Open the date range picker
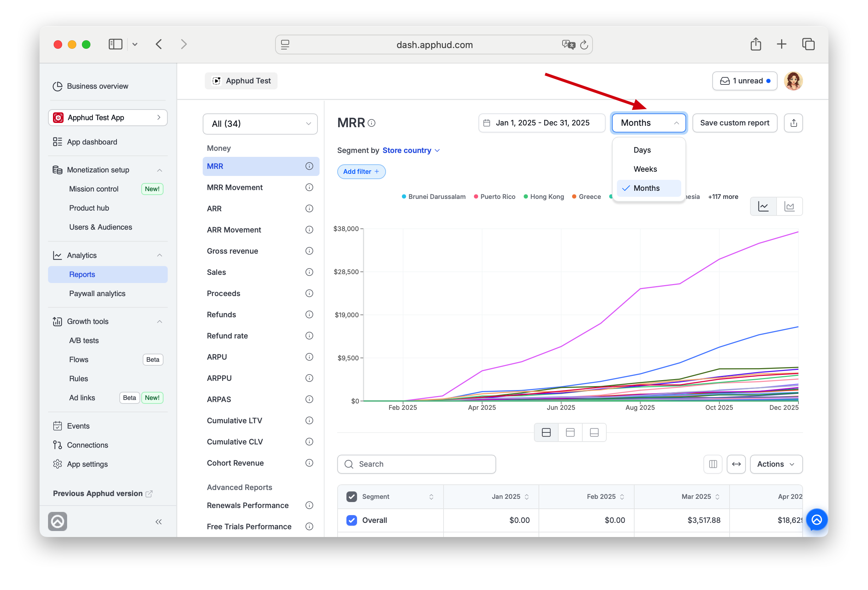Image resolution: width=868 pixels, height=590 pixels. (542, 123)
